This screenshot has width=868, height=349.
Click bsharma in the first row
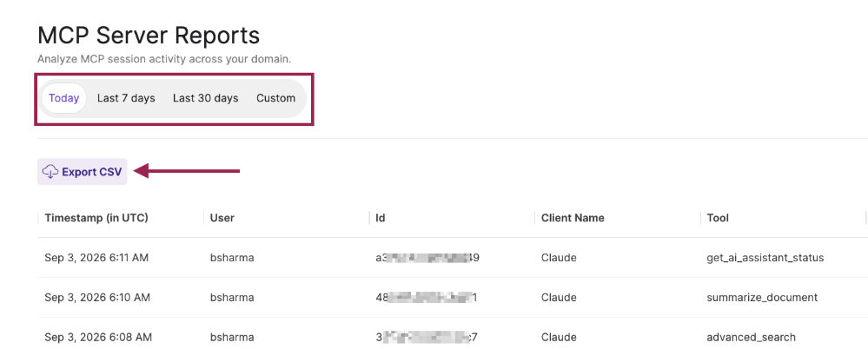(232, 258)
